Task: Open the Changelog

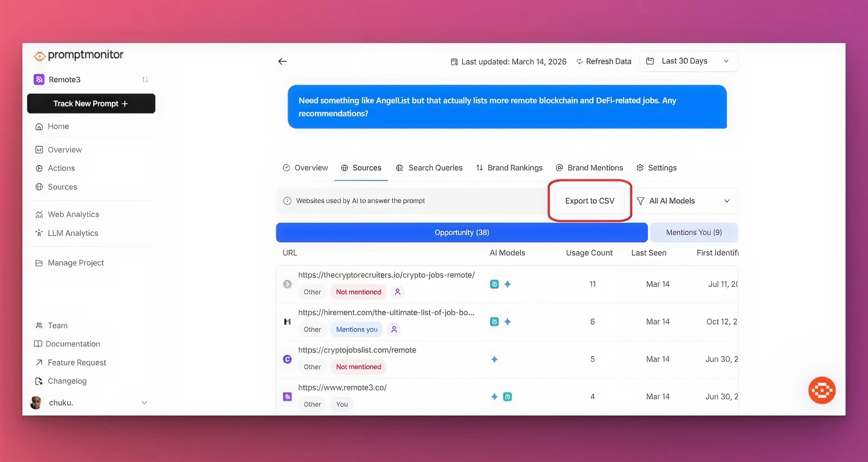Action: click(x=61, y=381)
